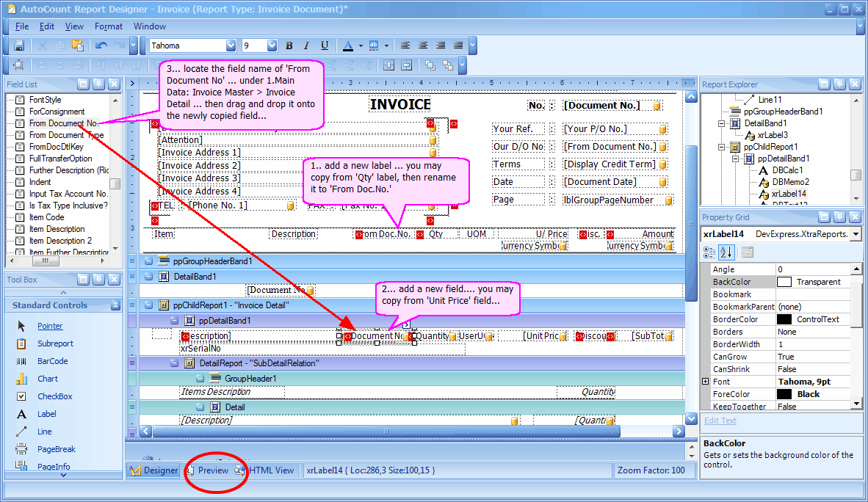Collapse the DetailReport SubDetailRelation band
Viewport: 868px width, 502px height.
coord(174,363)
